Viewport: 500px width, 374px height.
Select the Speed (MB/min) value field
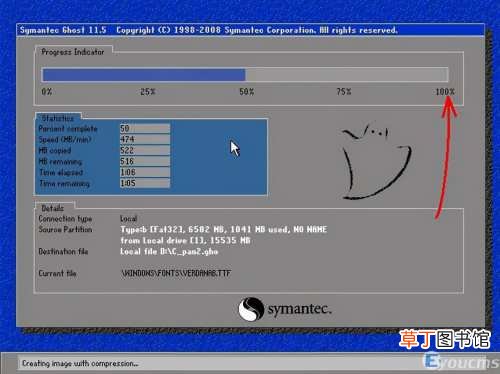[x=145, y=139]
